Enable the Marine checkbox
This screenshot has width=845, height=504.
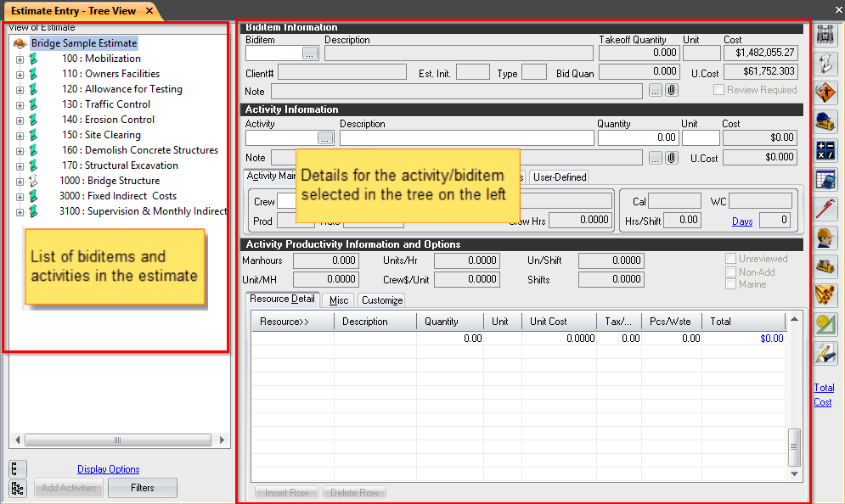click(x=731, y=284)
